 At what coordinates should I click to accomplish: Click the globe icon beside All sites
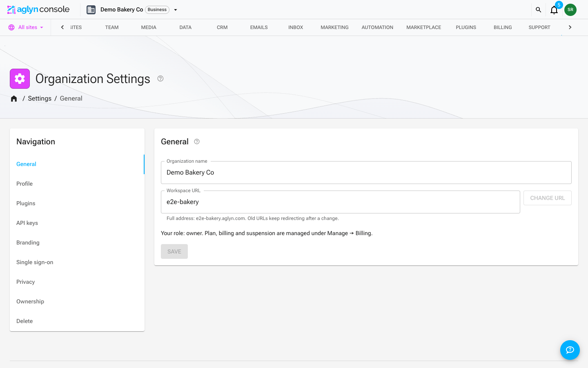click(11, 27)
